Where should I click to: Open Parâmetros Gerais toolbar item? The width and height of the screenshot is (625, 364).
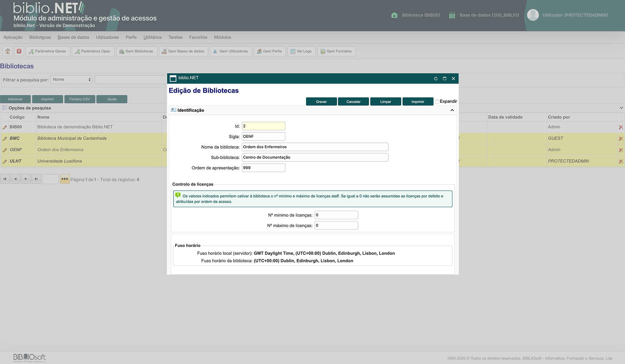pos(48,51)
